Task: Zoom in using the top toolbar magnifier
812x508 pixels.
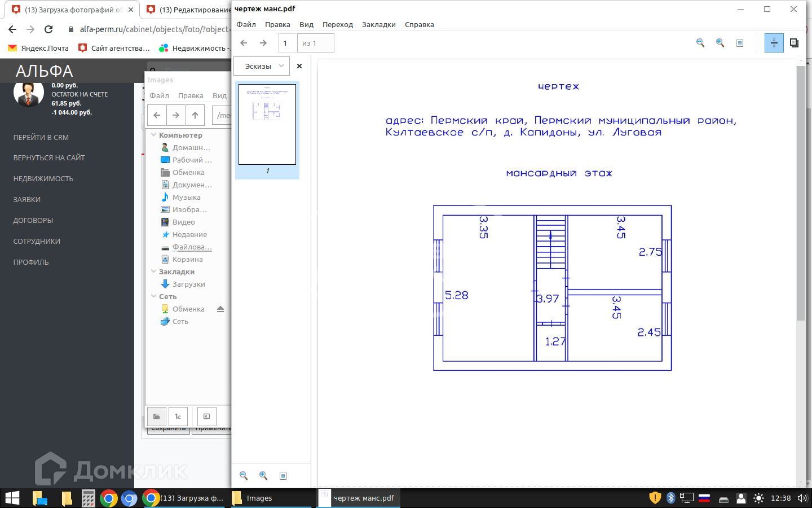Action: point(720,43)
